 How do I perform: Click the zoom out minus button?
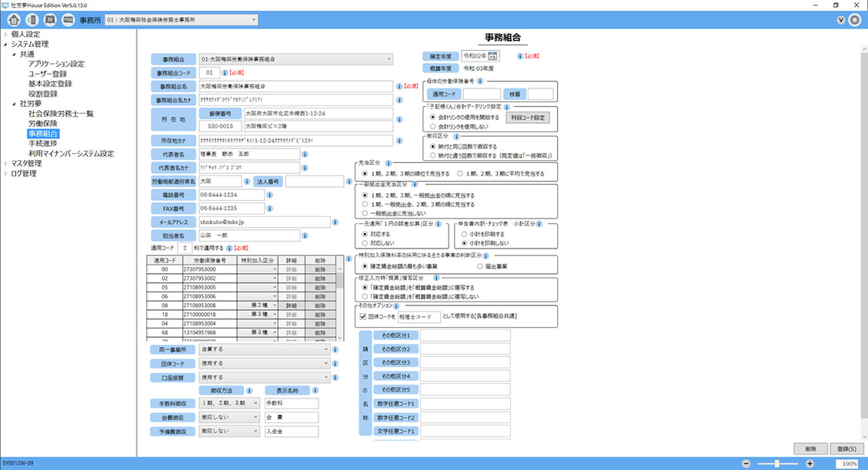[746, 464]
